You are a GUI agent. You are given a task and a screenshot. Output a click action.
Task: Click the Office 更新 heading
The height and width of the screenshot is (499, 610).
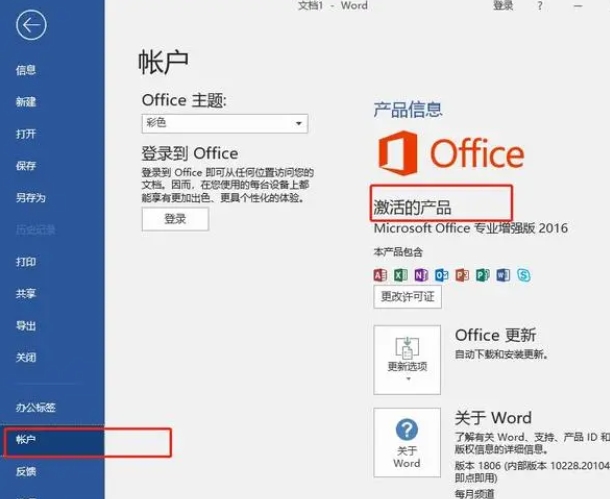[x=495, y=335]
